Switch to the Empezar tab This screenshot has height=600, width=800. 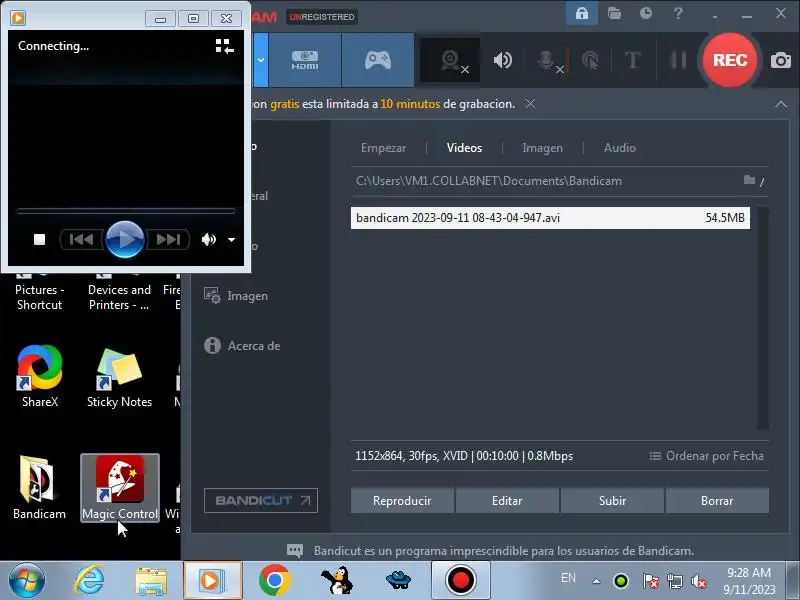(383, 148)
